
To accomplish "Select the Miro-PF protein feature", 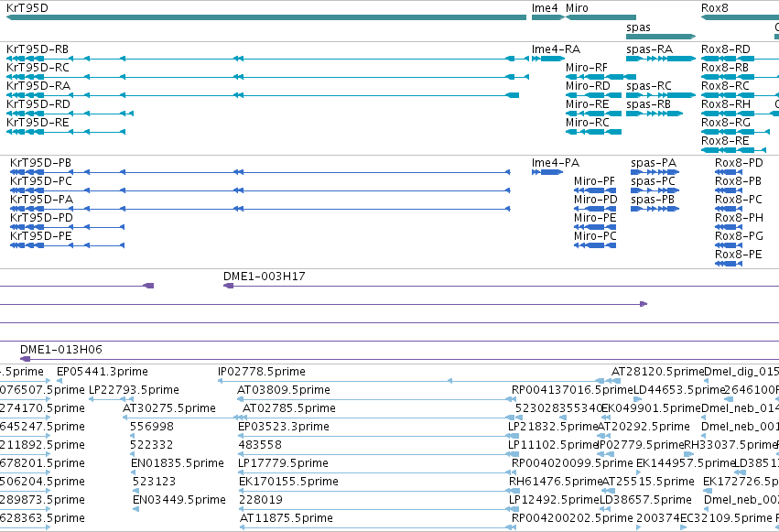I will click(x=594, y=181).
